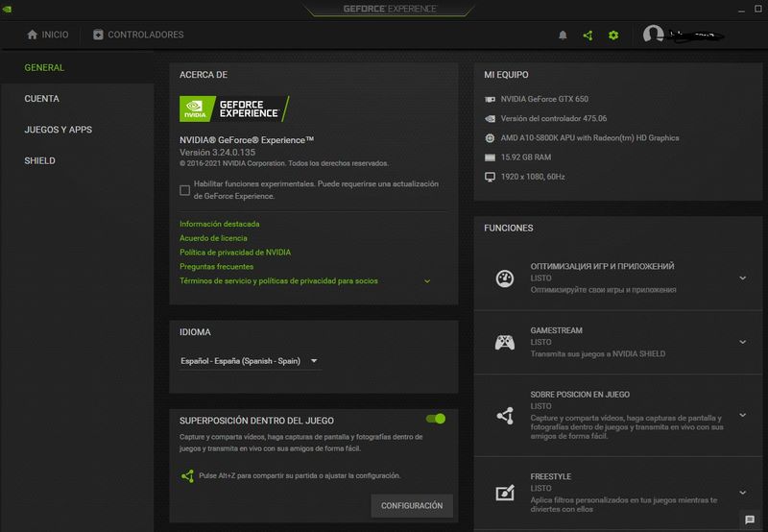Click the GeForce Experience logo
The height and width of the screenshot is (532, 768).
pos(234,109)
